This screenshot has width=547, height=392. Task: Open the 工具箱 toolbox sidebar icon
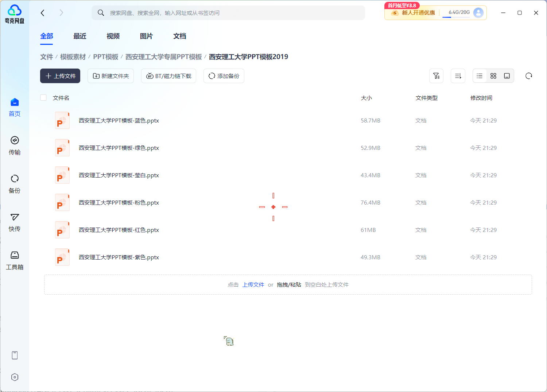tap(15, 255)
